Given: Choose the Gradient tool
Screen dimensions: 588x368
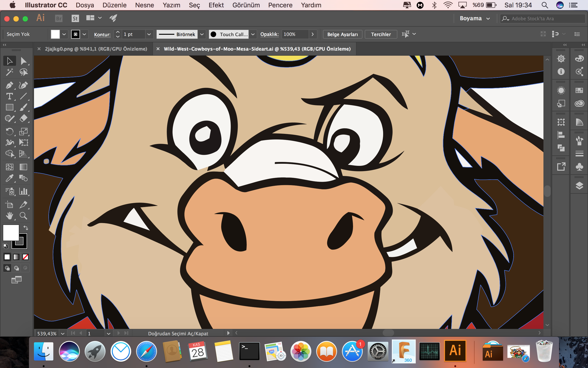Looking at the screenshot, I should pyautogui.click(x=23, y=167).
